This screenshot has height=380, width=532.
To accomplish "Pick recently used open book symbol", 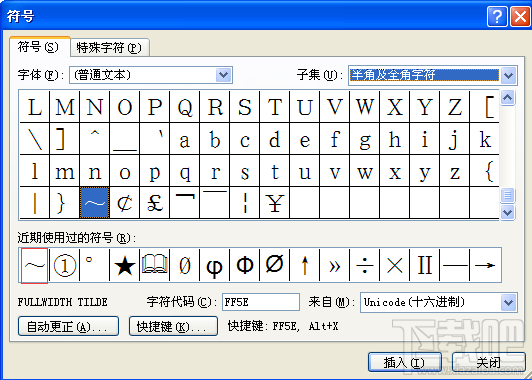I will 154,265.
